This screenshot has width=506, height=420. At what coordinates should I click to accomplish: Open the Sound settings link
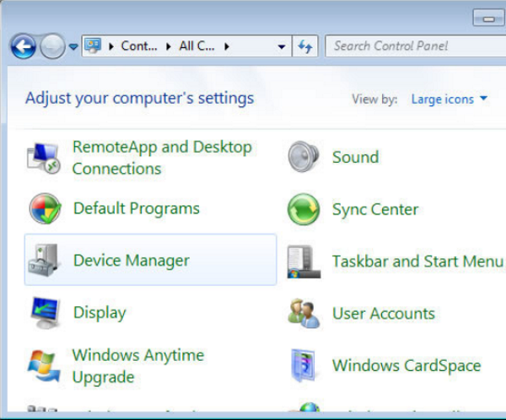click(356, 157)
